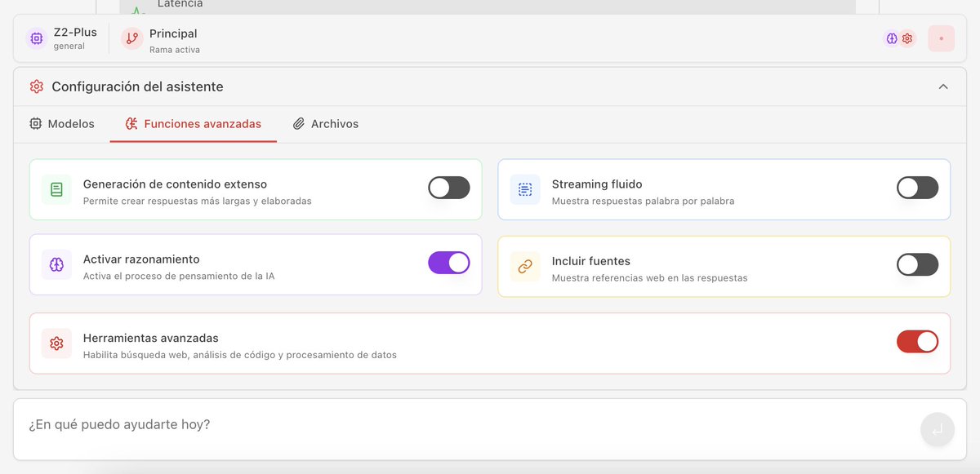Turn on Streaming fluido switch
The image size is (980, 474).
point(918,188)
